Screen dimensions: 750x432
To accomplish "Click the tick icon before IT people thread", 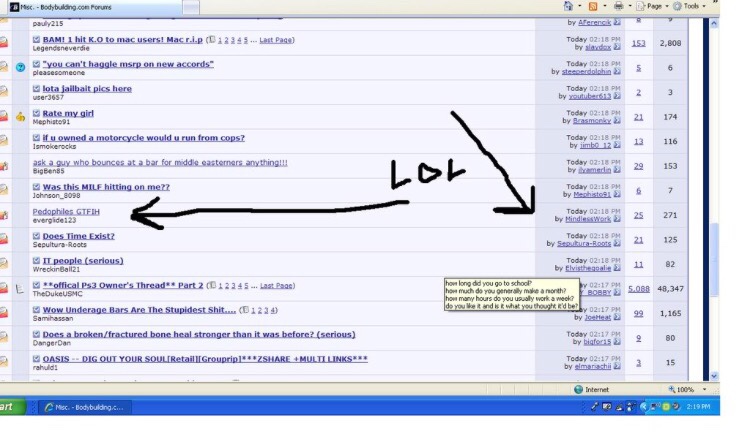I will 36,261.
